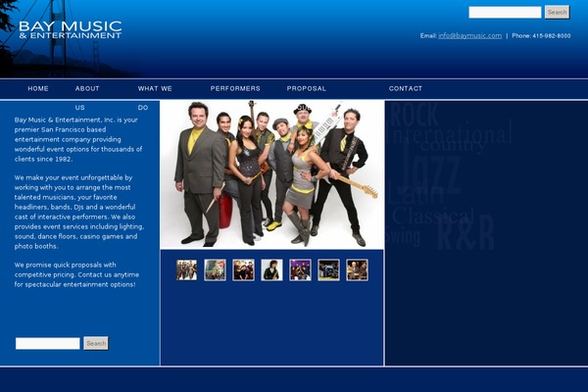
Task: Select the sixth gallery thumbnail
Action: (x=329, y=269)
